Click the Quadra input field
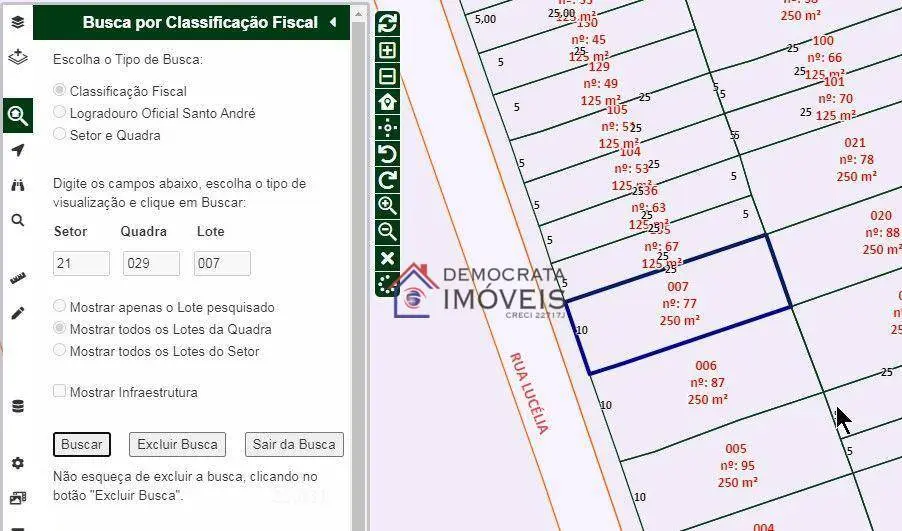The image size is (902, 531). 150,263
